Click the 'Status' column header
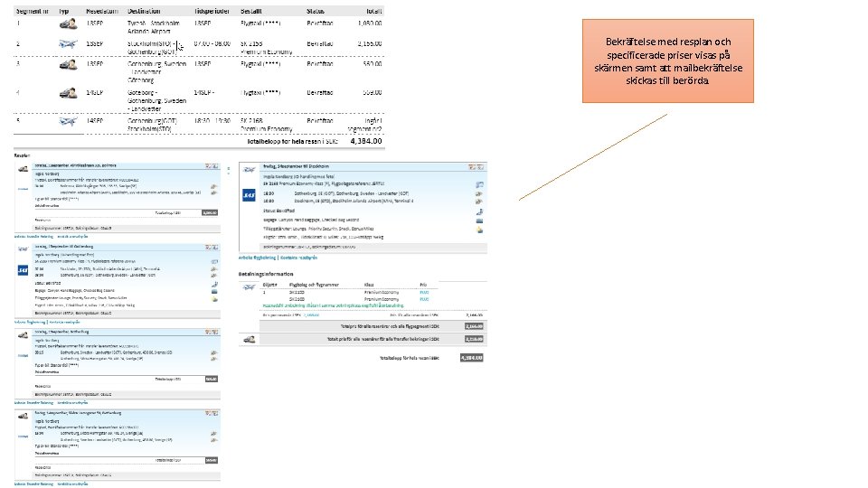868x488 pixels. coord(316,11)
